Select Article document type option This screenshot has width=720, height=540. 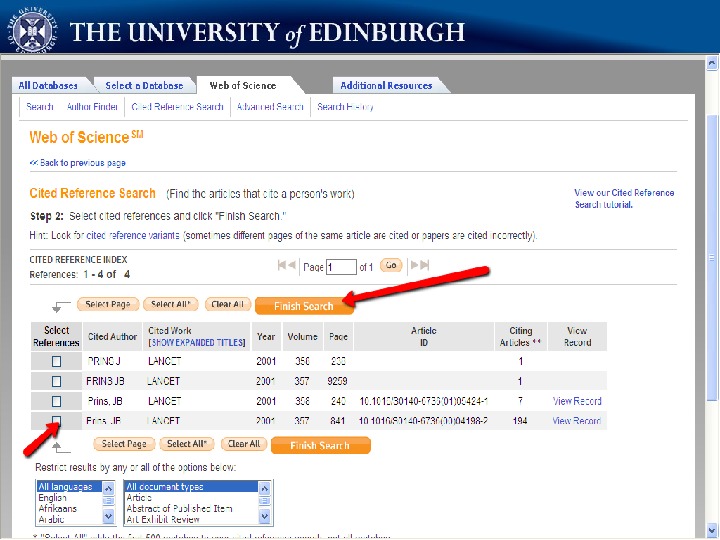pos(191,498)
